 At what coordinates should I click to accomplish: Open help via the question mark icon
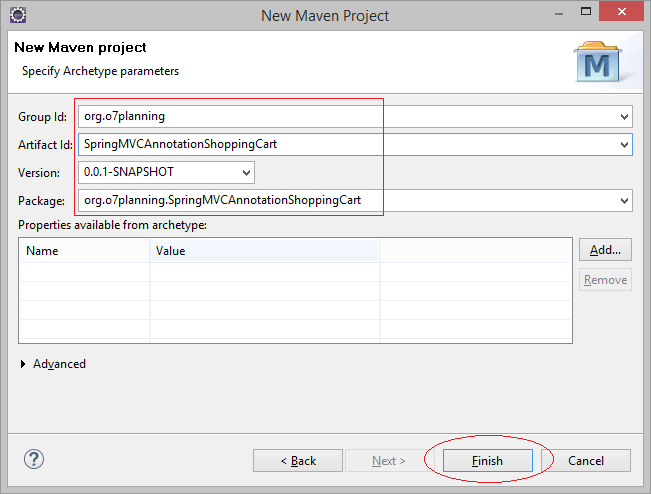[x=34, y=460]
